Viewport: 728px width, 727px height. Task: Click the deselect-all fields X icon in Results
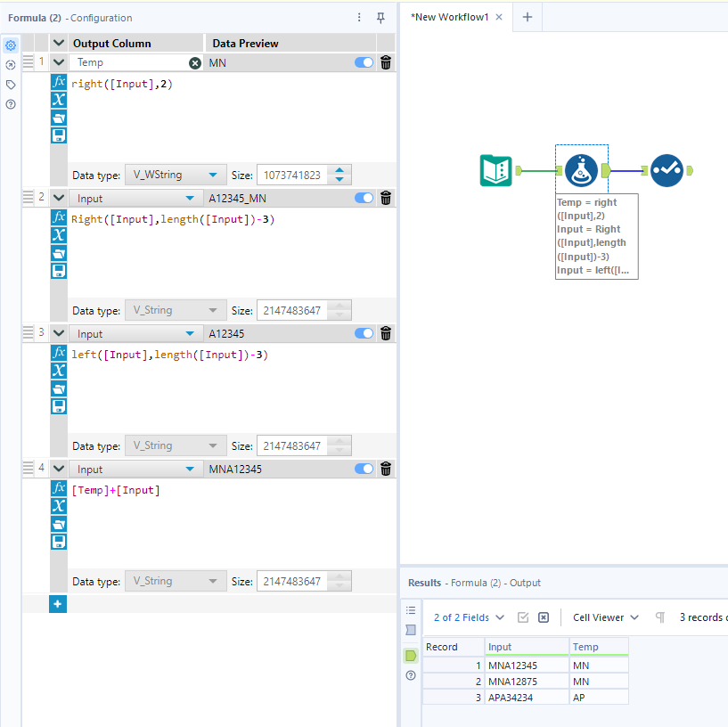544,617
